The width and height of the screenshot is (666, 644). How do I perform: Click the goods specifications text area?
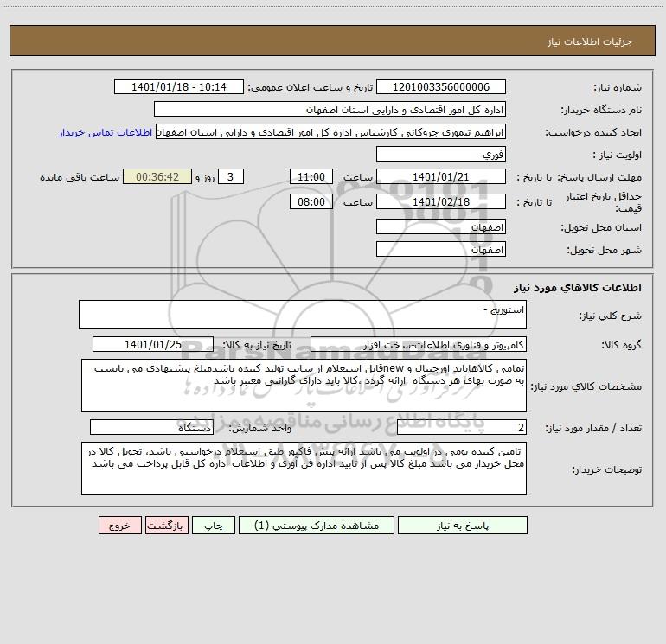[304, 386]
